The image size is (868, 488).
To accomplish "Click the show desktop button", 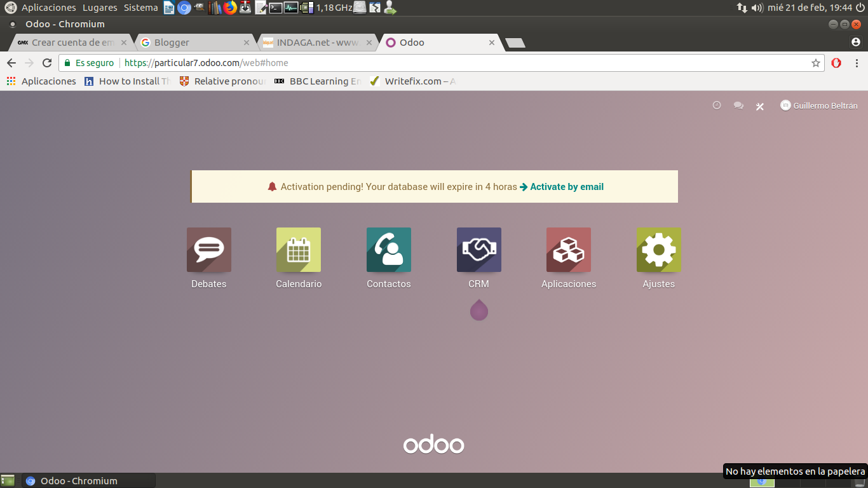I will coord(8,481).
